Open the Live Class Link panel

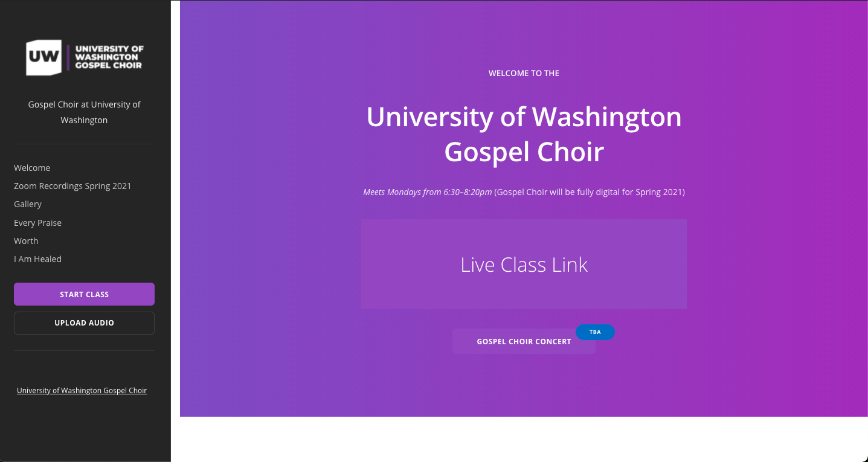tap(524, 265)
